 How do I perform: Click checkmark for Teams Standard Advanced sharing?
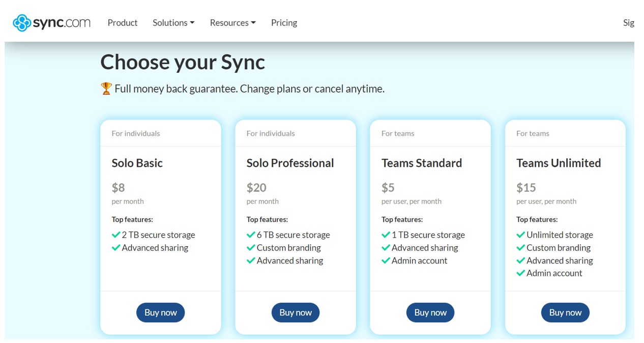point(386,248)
